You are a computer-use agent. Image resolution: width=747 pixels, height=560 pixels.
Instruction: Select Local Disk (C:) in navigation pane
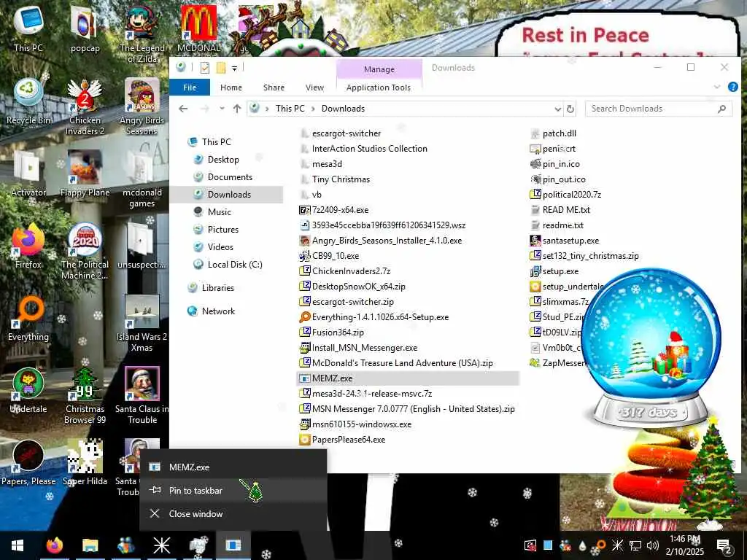click(x=234, y=264)
